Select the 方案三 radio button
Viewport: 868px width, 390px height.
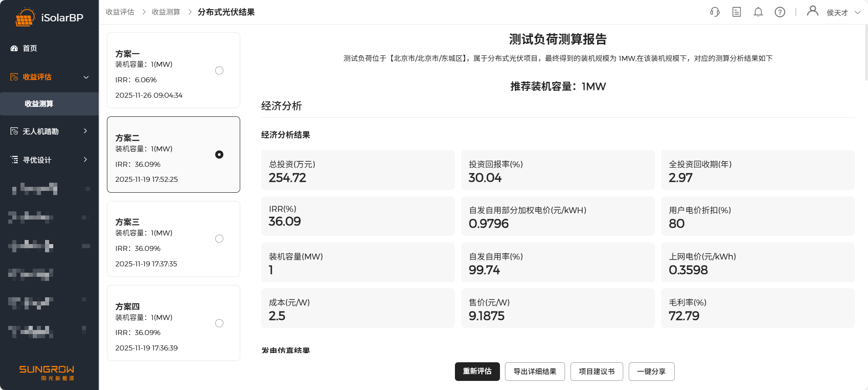tap(219, 239)
